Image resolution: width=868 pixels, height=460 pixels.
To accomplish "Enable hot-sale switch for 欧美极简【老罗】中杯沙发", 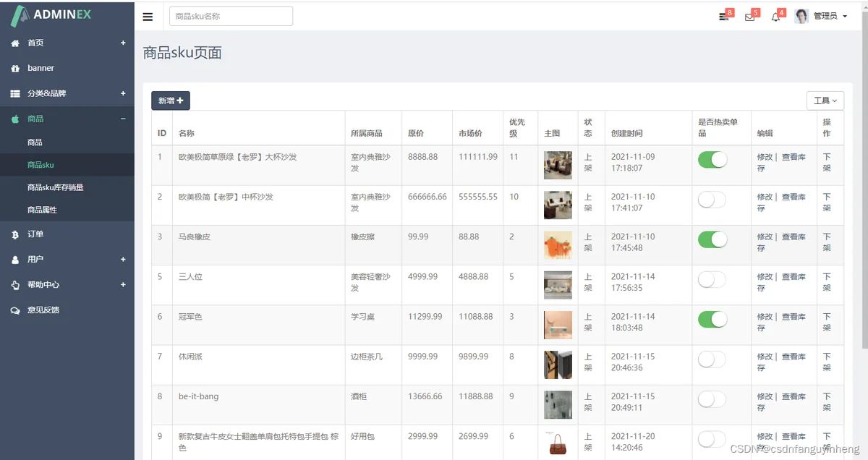I will (x=712, y=200).
